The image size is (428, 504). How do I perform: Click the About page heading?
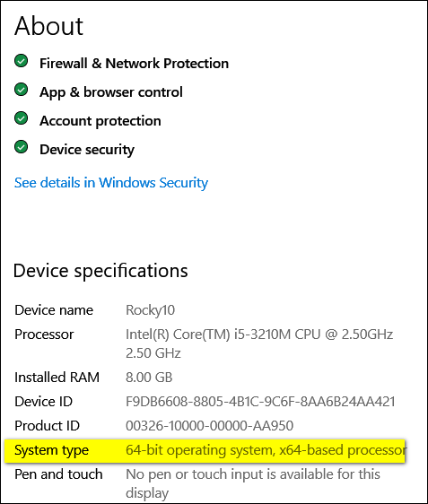(x=48, y=26)
